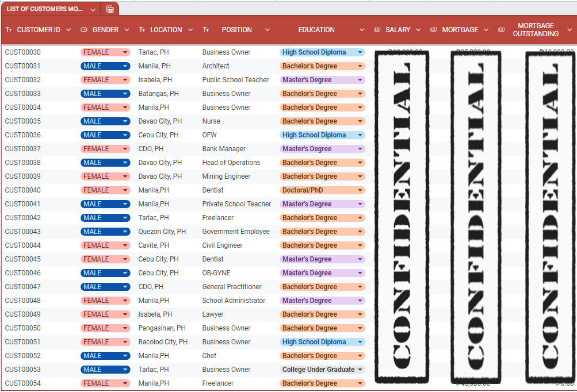Open MORTGAGE OUTSTANDING column options chevron
Viewport: 577px width, 392px height.
[x=570, y=30]
